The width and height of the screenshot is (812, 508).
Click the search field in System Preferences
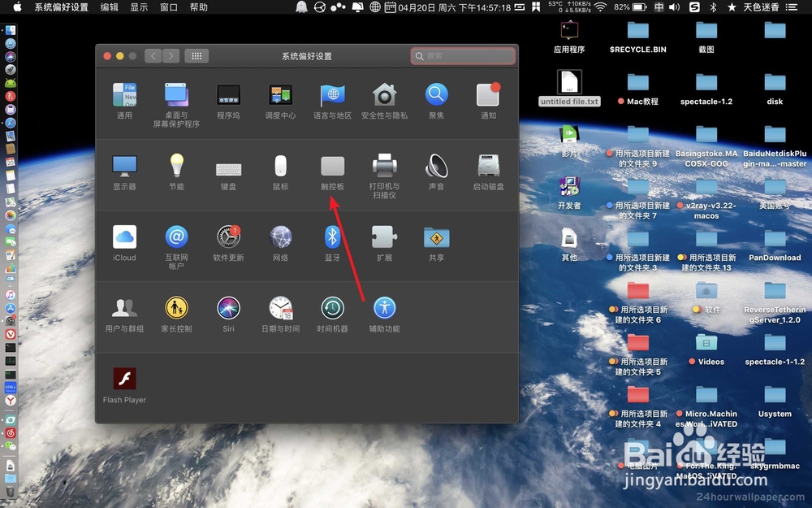tap(463, 56)
